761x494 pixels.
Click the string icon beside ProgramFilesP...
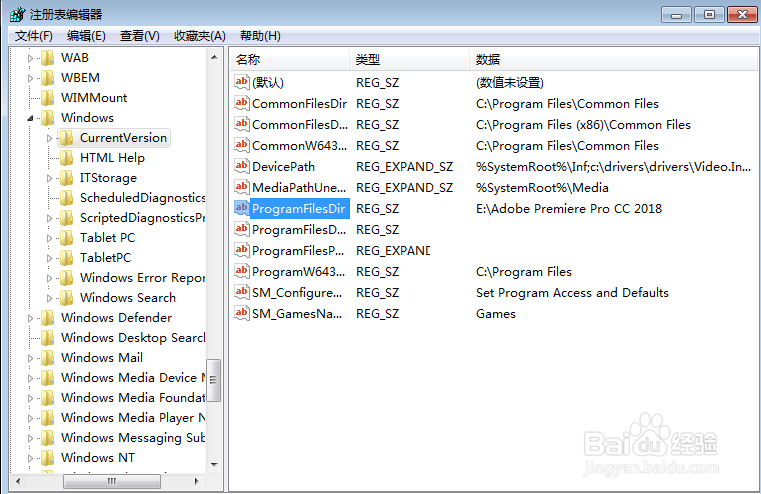pyautogui.click(x=241, y=250)
